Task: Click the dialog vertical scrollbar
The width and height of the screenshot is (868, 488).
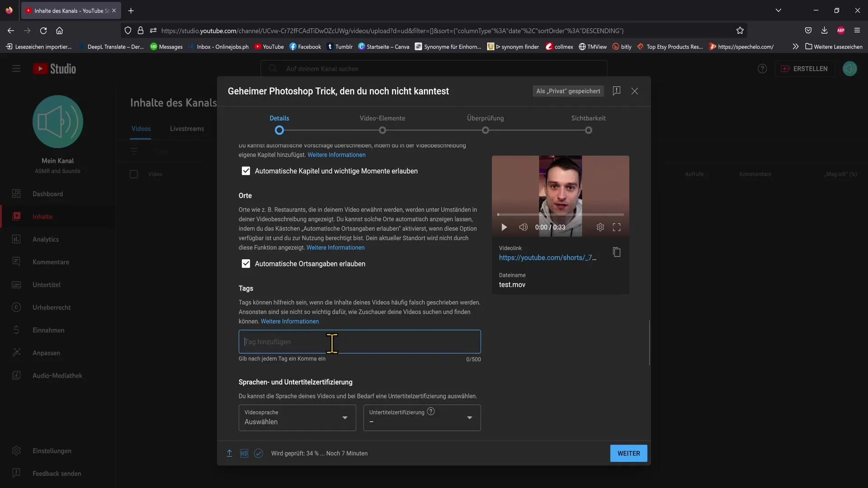Action: pos(649,343)
